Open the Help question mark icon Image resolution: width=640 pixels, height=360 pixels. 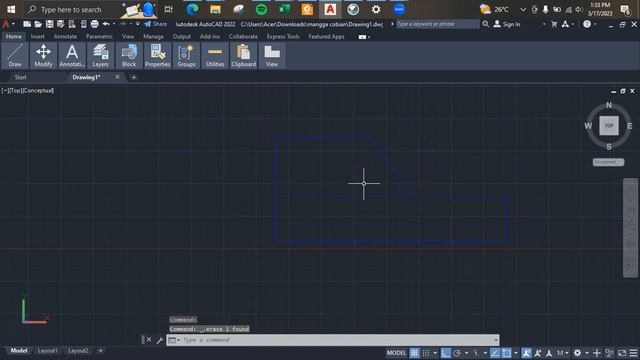click(587, 24)
